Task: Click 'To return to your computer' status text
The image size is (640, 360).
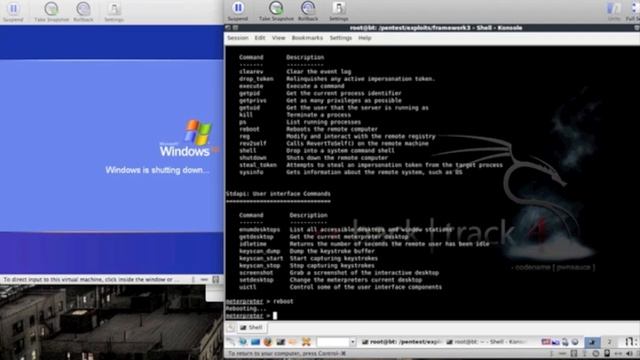Action: click(287, 353)
